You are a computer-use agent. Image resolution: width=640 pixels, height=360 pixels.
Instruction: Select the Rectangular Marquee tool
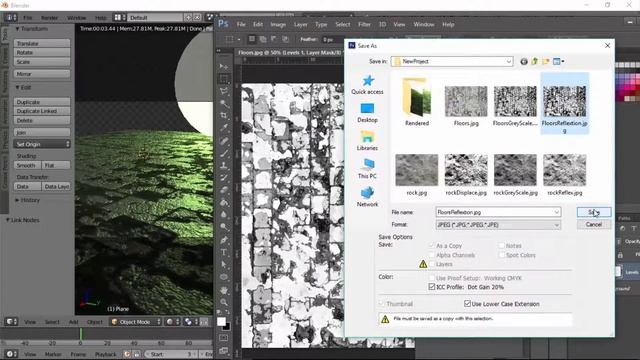[x=224, y=78]
